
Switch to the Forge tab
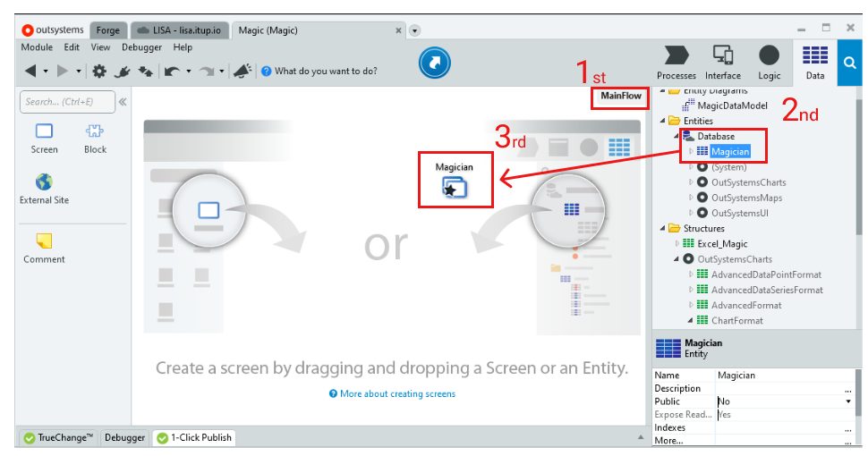(x=108, y=30)
